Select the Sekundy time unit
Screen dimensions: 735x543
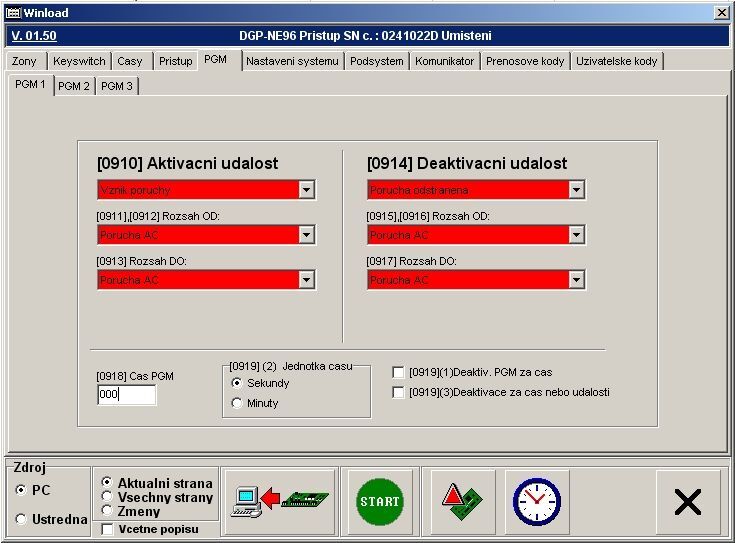(237, 383)
